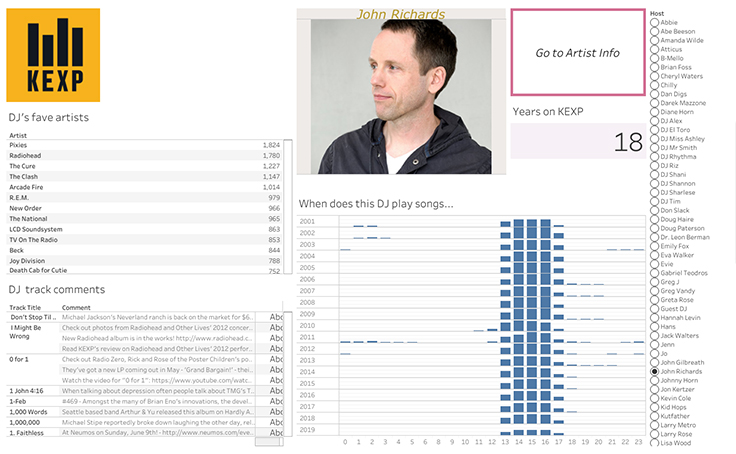Screen dimensions: 736x454
Task: Click the Death Cab for Cutie row
Action: (39, 271)
